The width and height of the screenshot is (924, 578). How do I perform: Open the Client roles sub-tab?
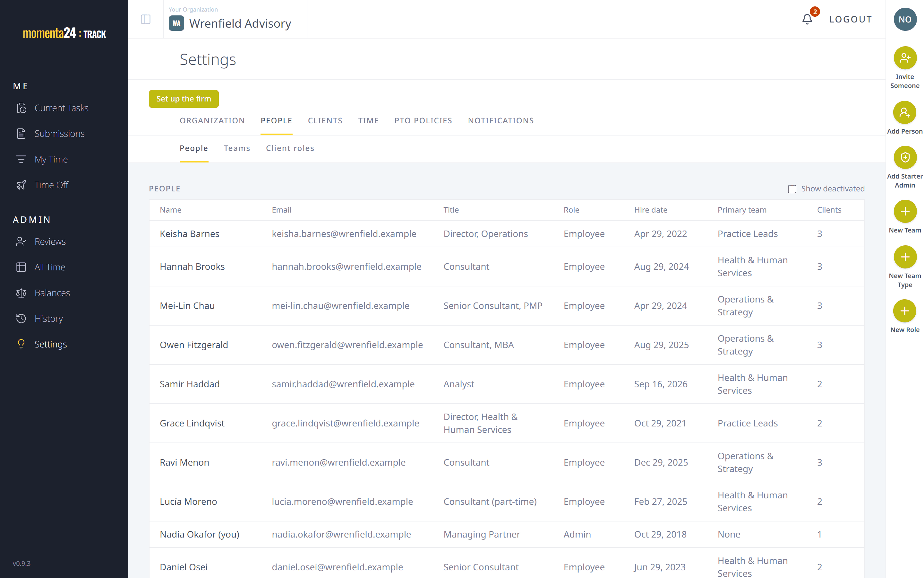click(290, 148)
